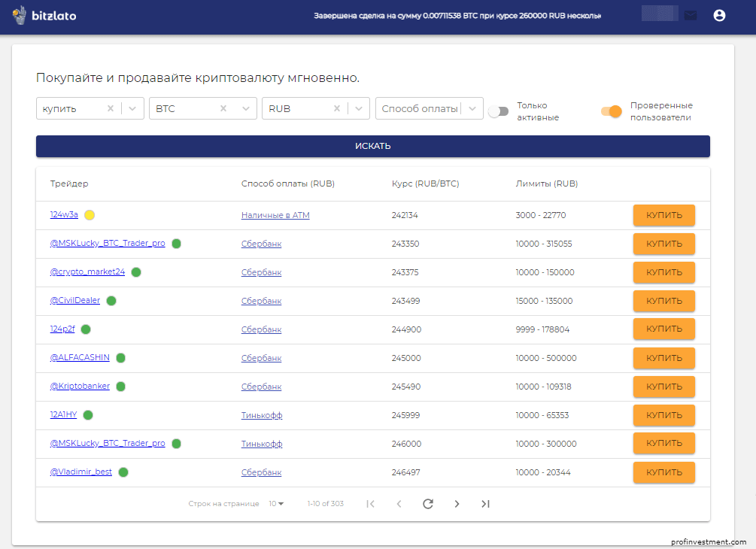The width and height of the screenshot is (756, 549).
Task: Open Сбербанк link in @CivilDealer row
Action: tap(261, 301)
